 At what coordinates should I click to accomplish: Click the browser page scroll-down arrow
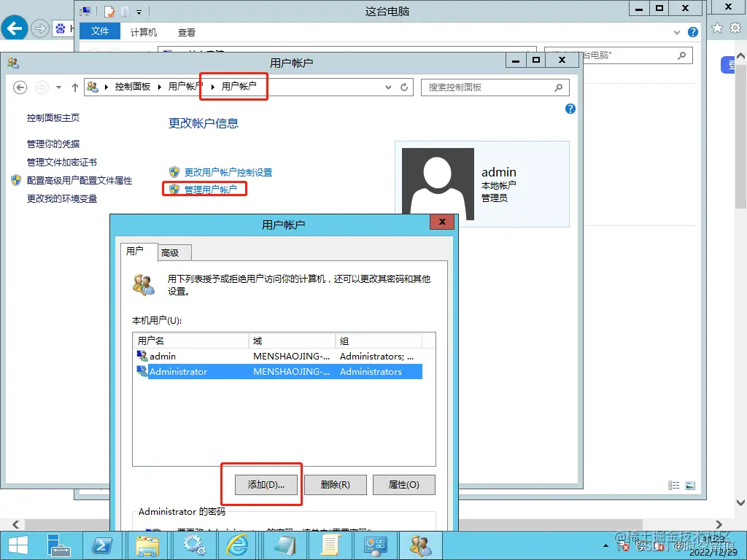point(741,502)
